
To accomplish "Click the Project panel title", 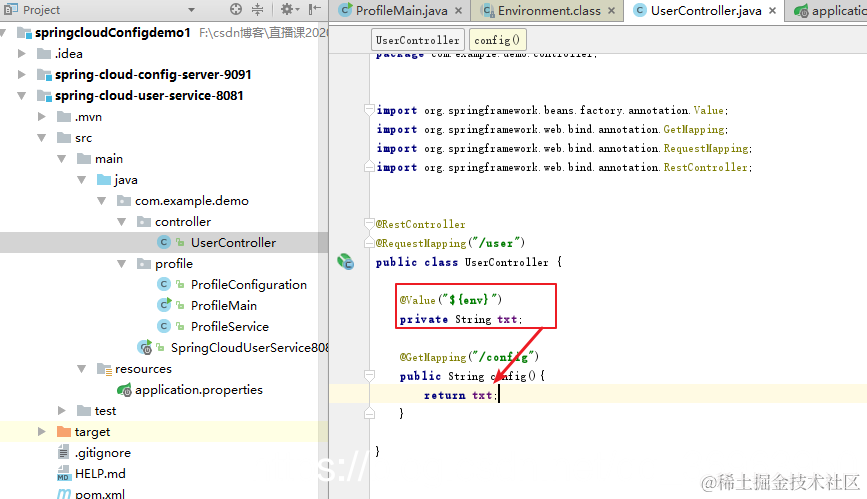I will pos(41,10).
